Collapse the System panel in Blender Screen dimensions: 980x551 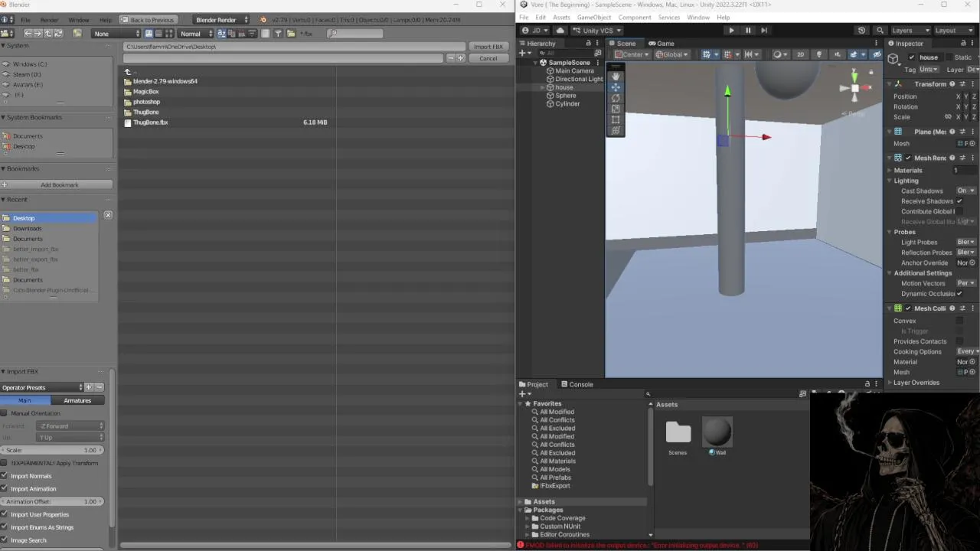(x=3, y=45)
